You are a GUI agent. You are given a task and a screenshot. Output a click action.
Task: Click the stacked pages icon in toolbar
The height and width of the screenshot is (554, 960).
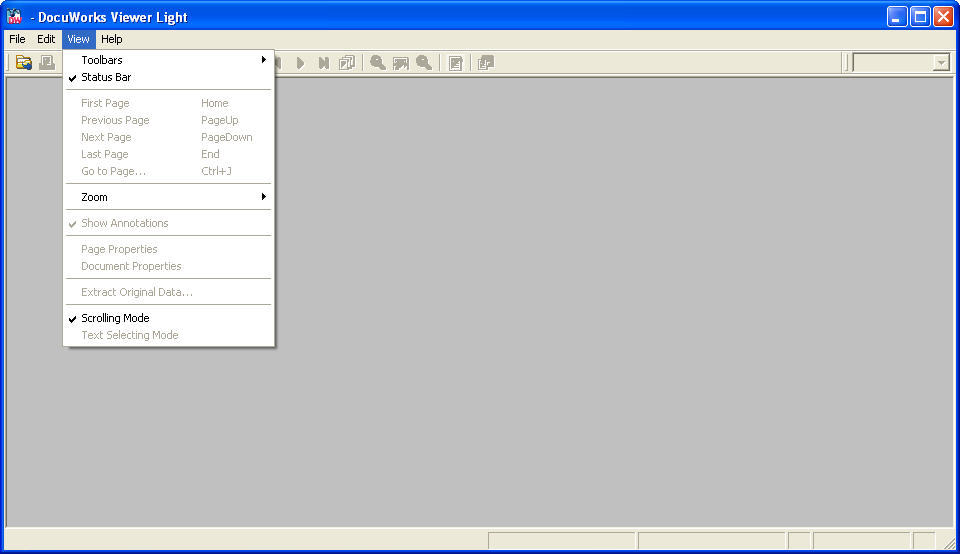(x=347, y=62)
